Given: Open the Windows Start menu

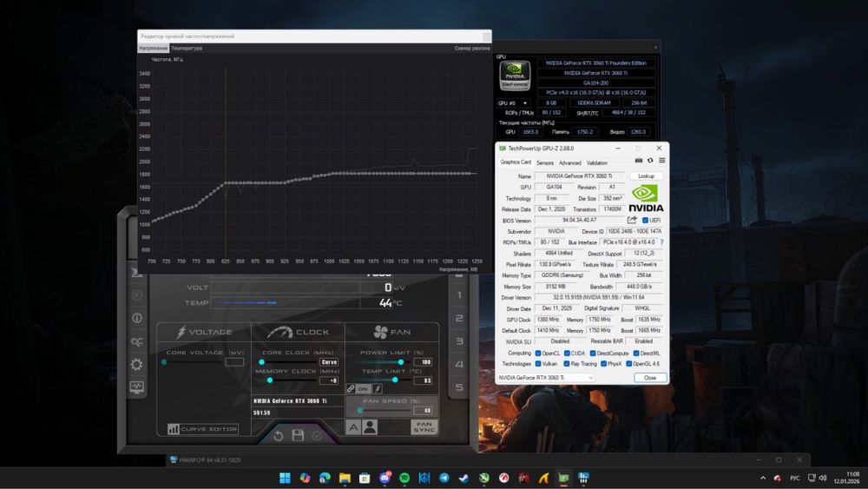Looking at the screenshot, I should pos(285,478).
